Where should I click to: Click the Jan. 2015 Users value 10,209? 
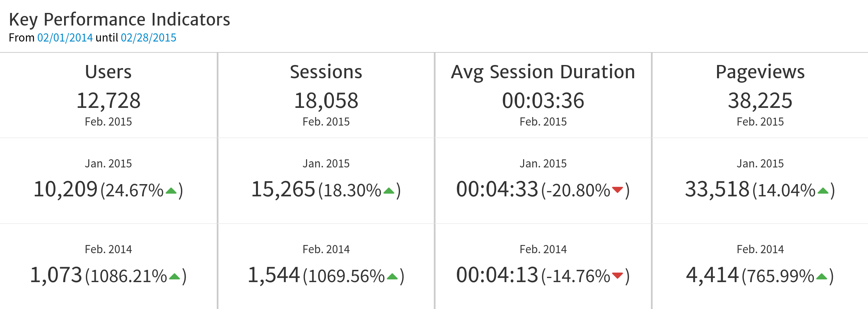click(x=65, y=189)
